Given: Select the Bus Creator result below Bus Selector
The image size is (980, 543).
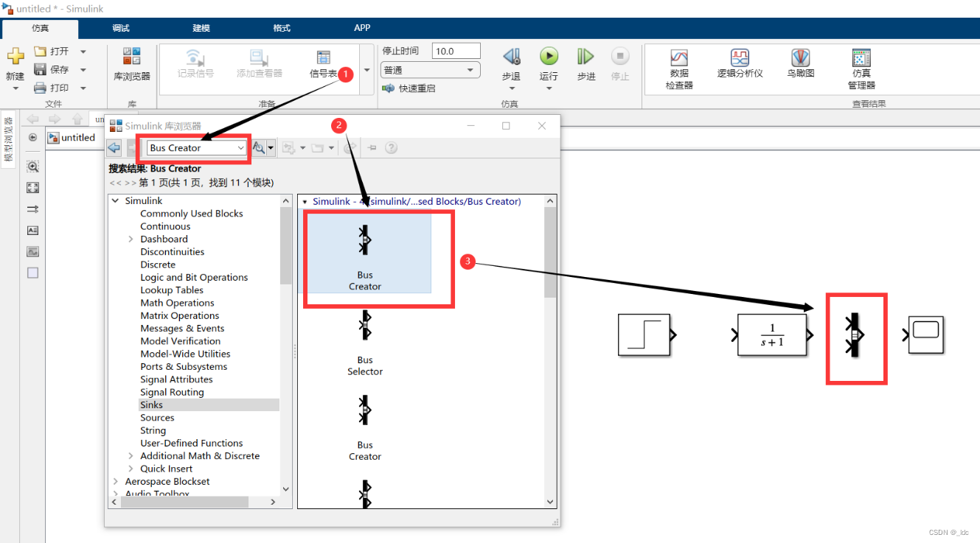Looking at the screenshot, I should 365,428.
